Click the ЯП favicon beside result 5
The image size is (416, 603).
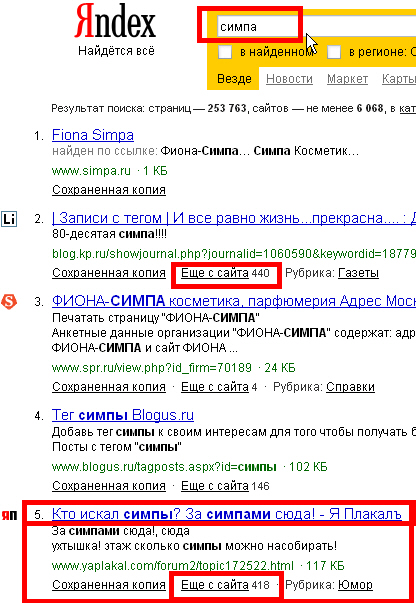[x=9, y=515]
